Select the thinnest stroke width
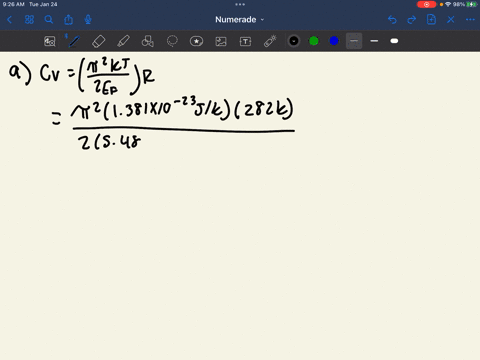480x360 pixels. (x=354, y=41)
